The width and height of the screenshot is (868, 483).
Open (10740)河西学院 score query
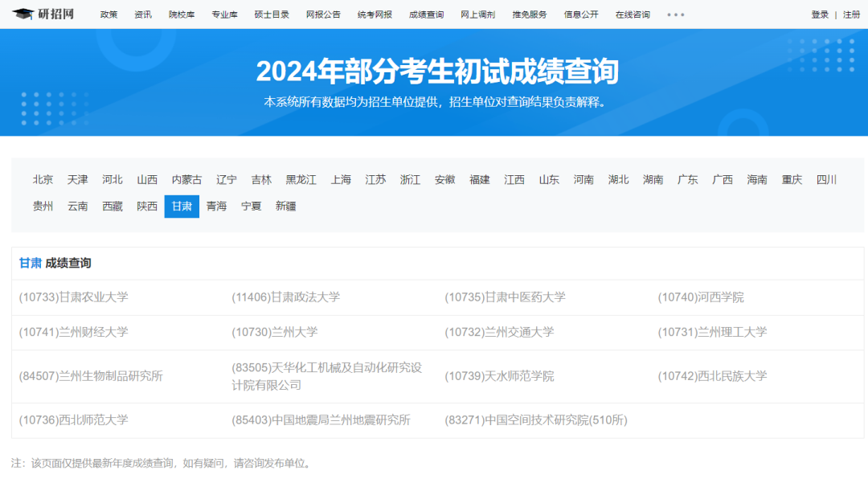tap(701, 297)
